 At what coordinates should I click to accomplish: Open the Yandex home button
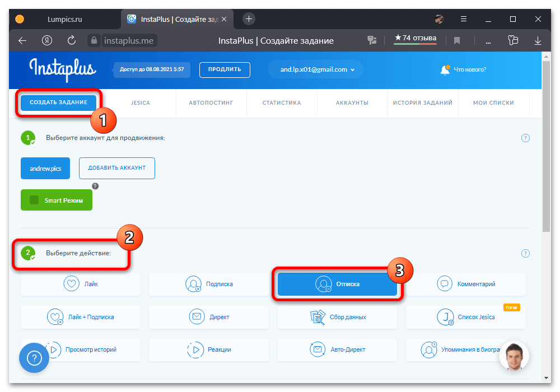tap(47, 40)
